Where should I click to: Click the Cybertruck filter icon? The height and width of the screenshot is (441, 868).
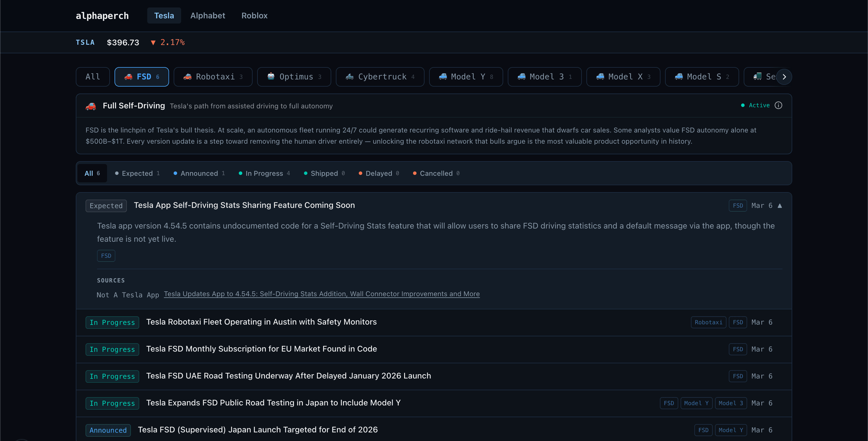[x=350, y=77]
